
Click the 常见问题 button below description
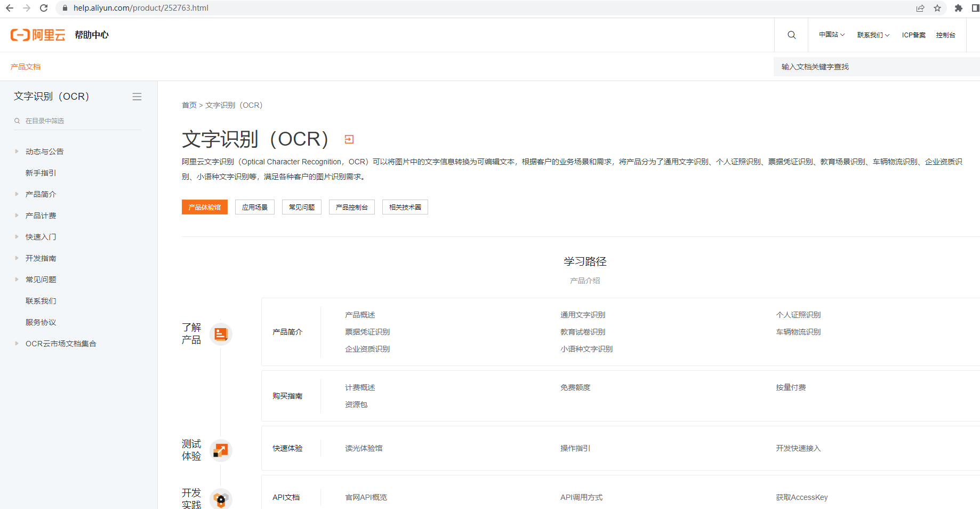point(302,207)
